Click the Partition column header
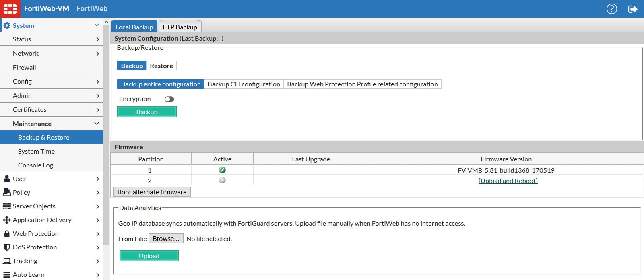644x280 pixels. [151, 159]
